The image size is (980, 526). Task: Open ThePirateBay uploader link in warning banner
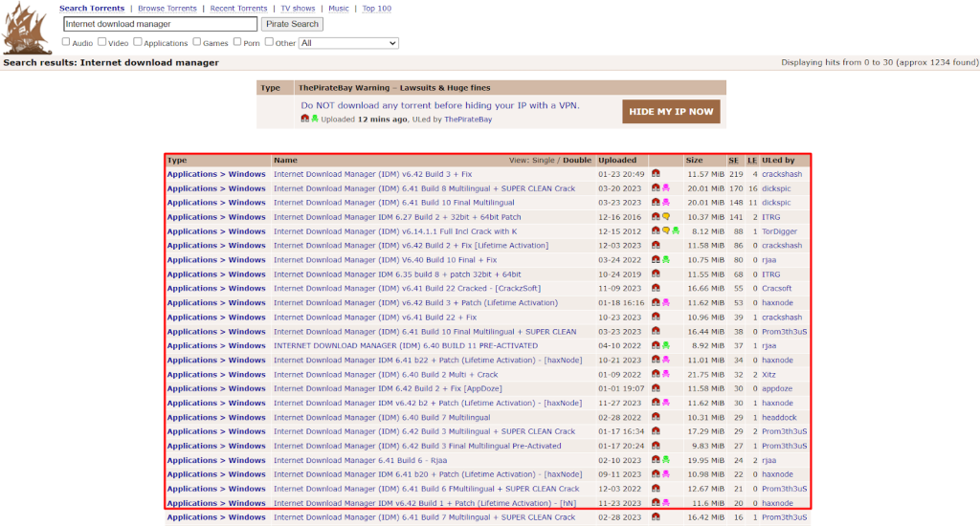point(468,120)
